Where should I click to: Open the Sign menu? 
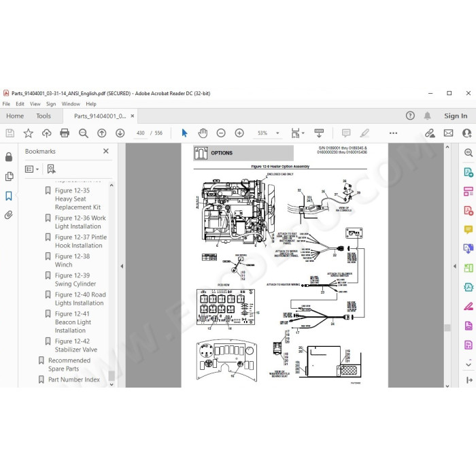pyautogui.click(x=51, y=104)
